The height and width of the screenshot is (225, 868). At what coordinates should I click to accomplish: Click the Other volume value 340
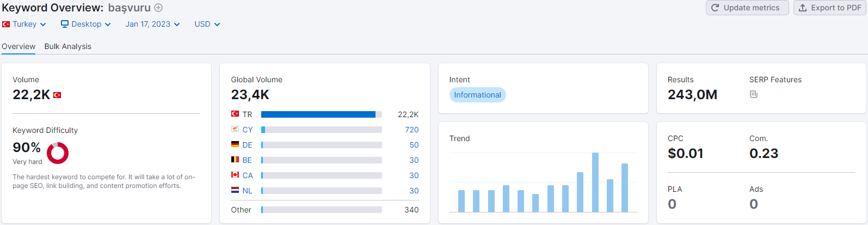pos(411,210)
